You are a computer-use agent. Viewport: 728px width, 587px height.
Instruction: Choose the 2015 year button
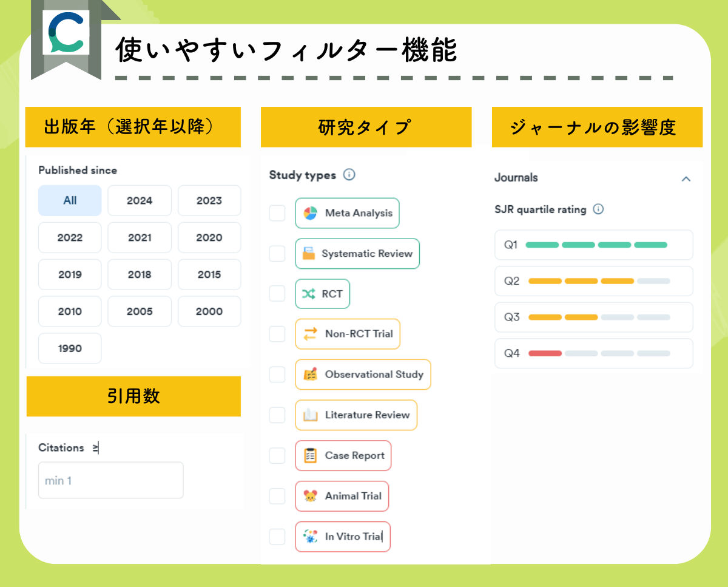[x=209, y=274]
